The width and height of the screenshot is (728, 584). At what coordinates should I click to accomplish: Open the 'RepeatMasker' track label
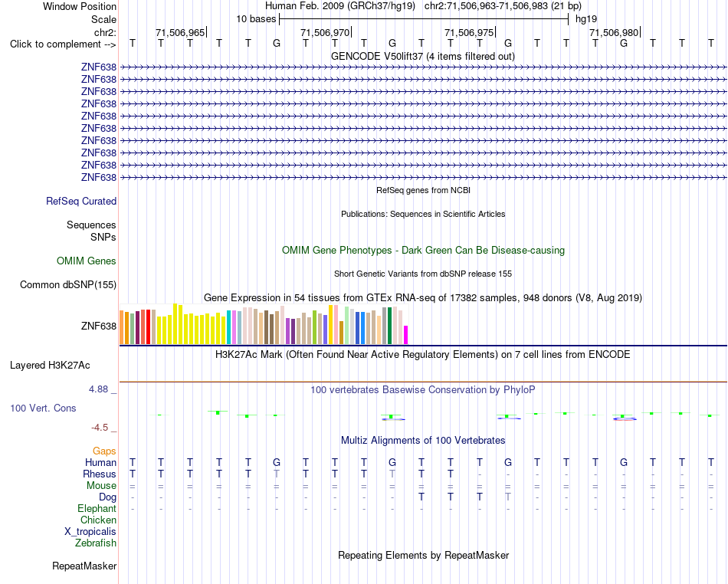tap(84, 566)
